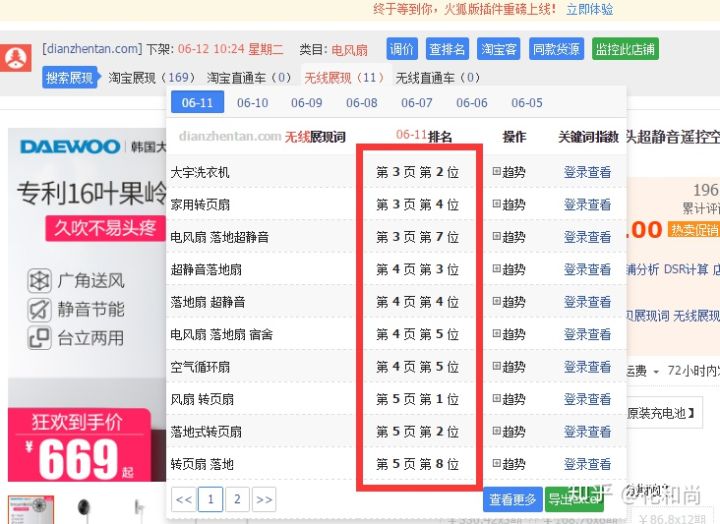Click the 调价 button
The image size is (720, 524).
click(402, 49)
